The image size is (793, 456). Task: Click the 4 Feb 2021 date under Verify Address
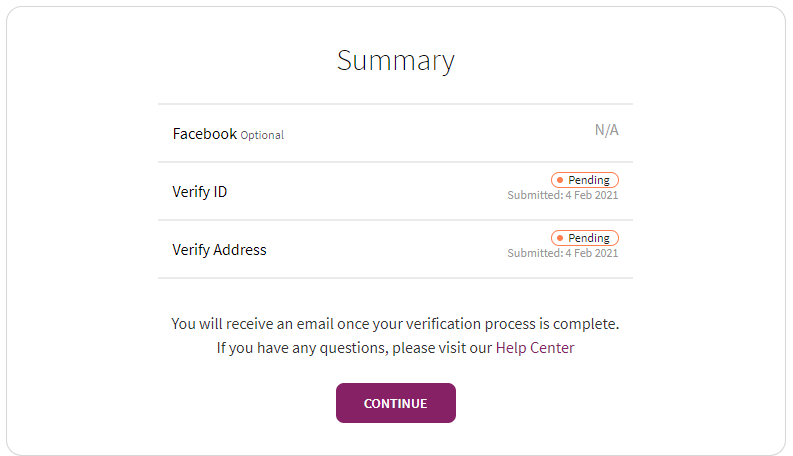pyautogui.click(x=592, y=253)
